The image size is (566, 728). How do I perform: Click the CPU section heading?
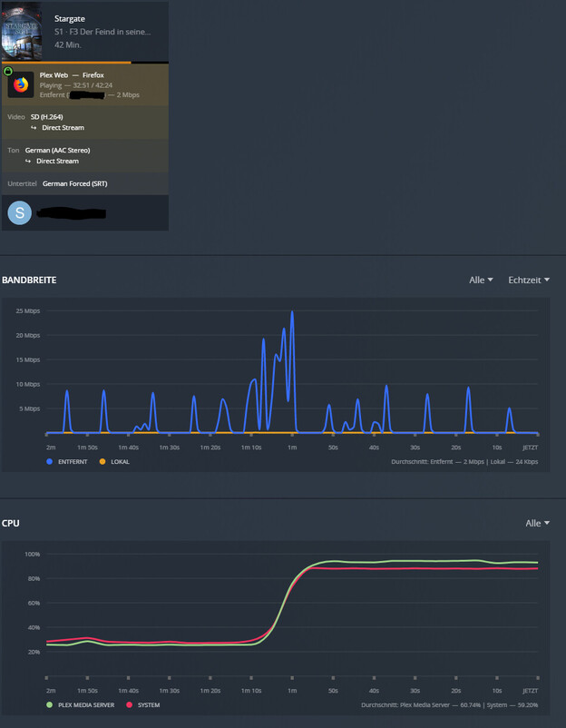pyautogui.click(x=10, y=523)
